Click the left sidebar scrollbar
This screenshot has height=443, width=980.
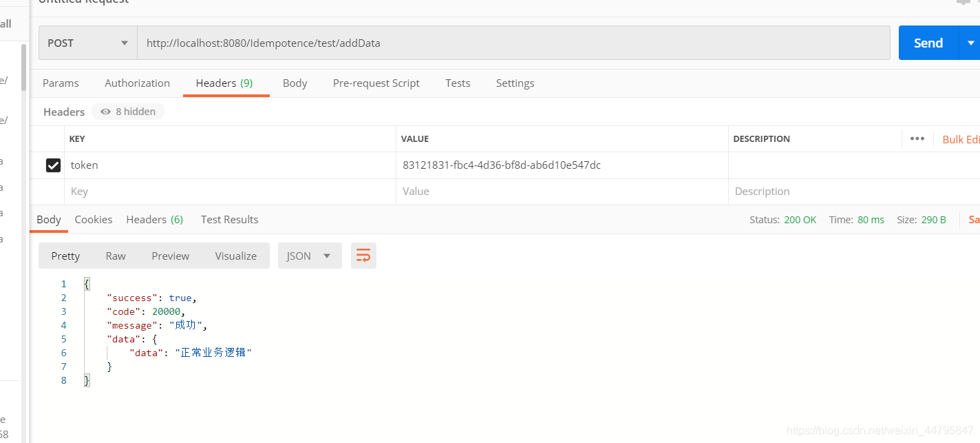point(24,68)
